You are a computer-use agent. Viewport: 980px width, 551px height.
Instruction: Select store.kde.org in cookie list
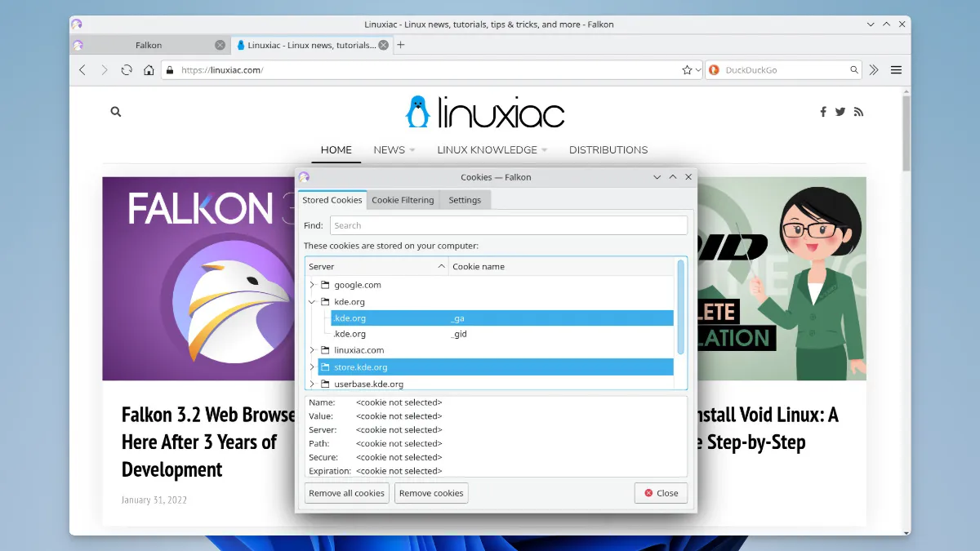[x=496, y=367]
